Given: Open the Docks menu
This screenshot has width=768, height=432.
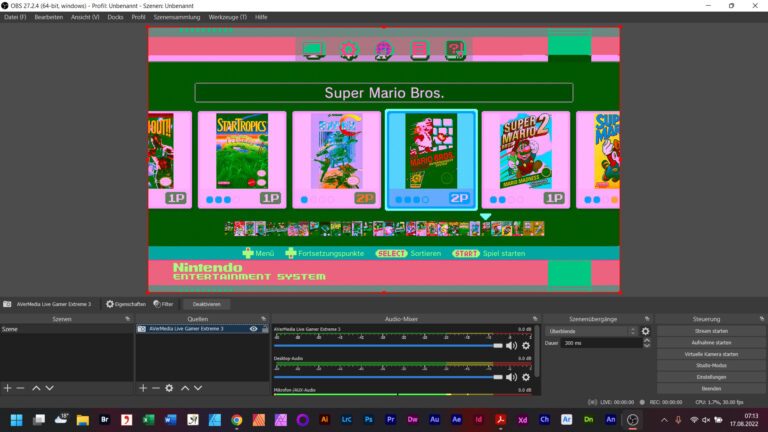Looking at the screenshot, I should [116, 17].
